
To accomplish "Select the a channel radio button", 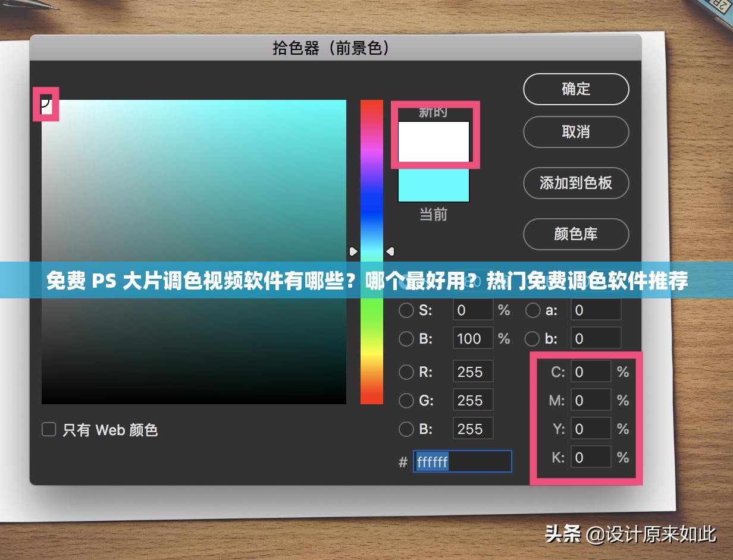I will (x=532, y=310).
